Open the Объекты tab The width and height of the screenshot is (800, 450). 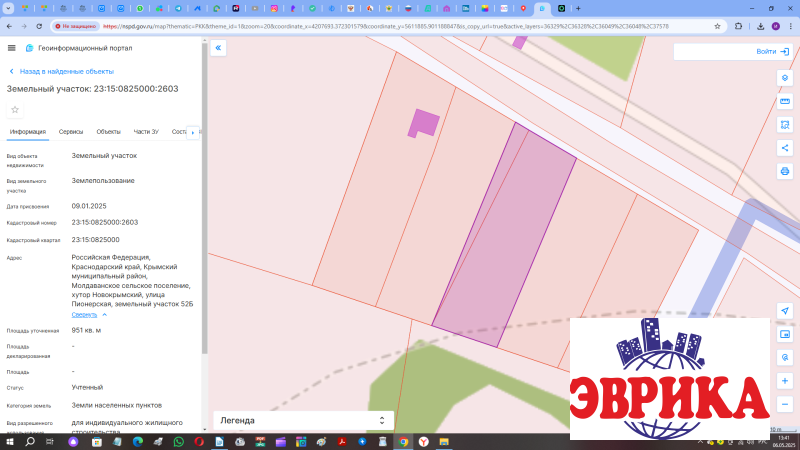[x=108, y=132]
